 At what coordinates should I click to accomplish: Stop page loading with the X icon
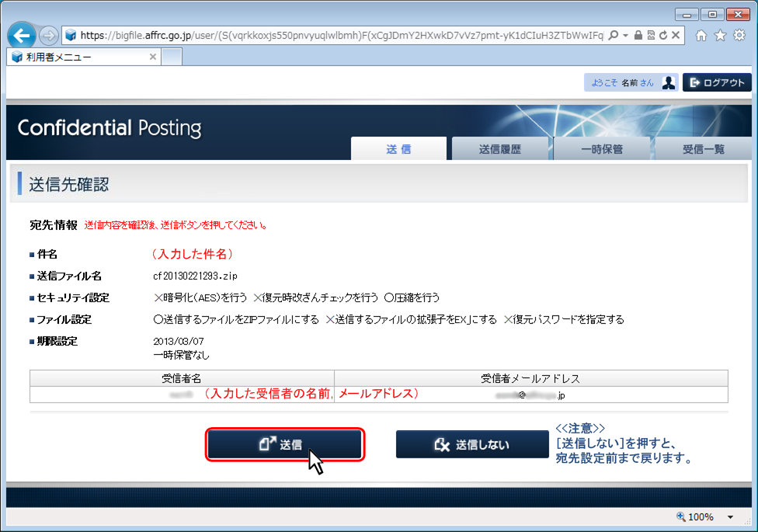(676, 36)
